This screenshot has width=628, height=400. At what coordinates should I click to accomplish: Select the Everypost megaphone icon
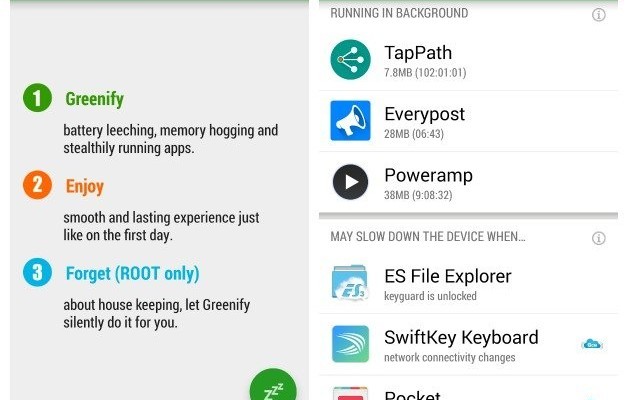tap(350, 121)
